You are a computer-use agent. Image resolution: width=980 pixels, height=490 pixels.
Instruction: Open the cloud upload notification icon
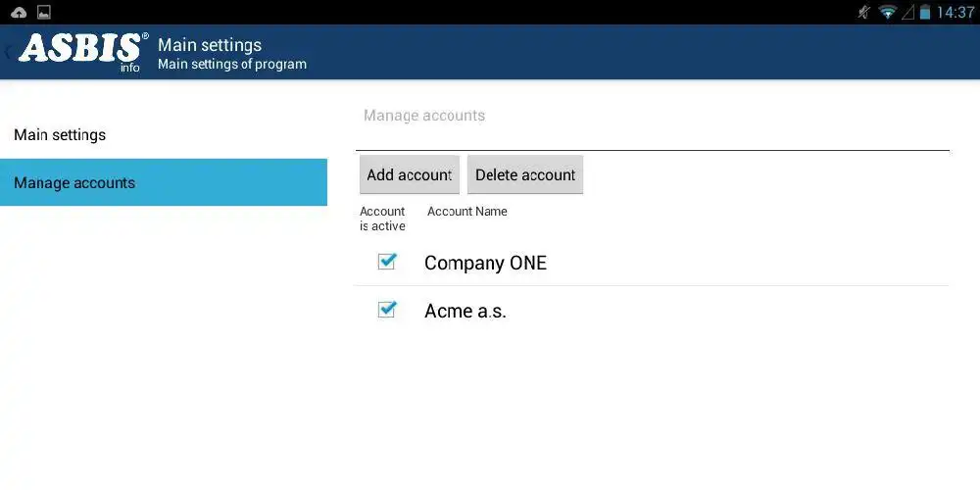pyautogui.click(x=19, y=12)
